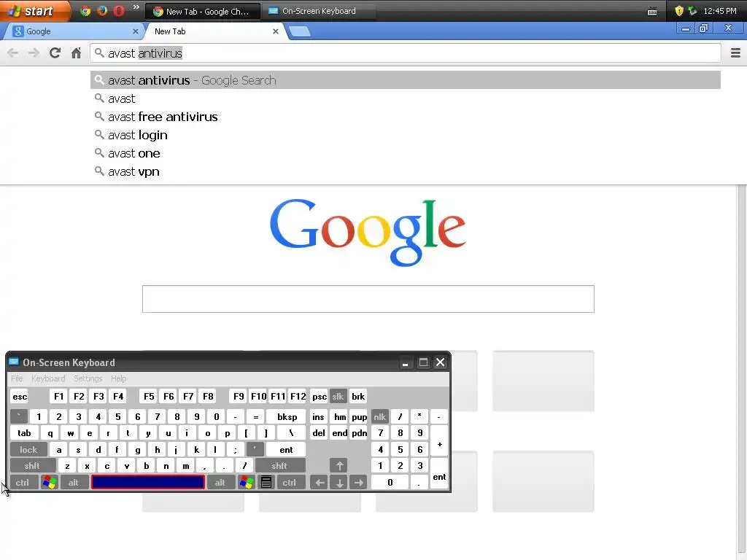Open Chrome hamburger menu

(x=735, y=52)
